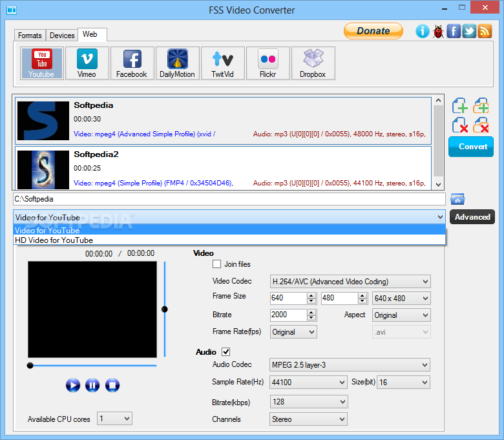Increase frame width 640 with up arrow

(x=311, y=296)
